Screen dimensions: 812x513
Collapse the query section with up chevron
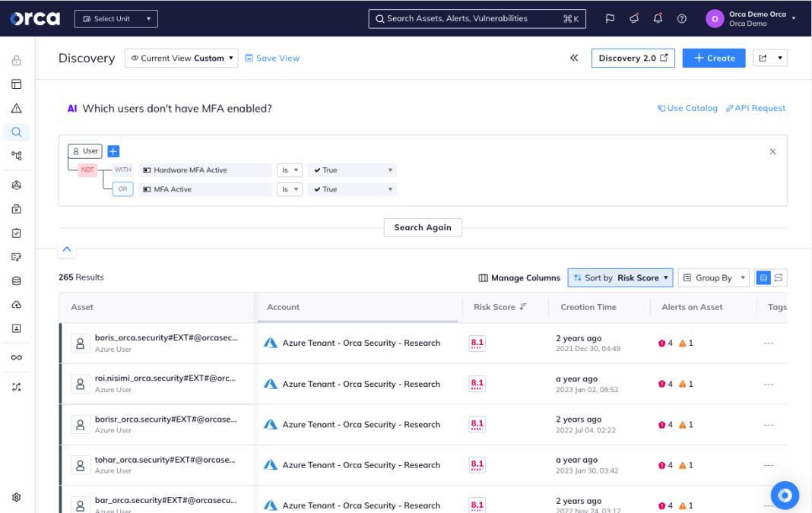tap(67, 249)
